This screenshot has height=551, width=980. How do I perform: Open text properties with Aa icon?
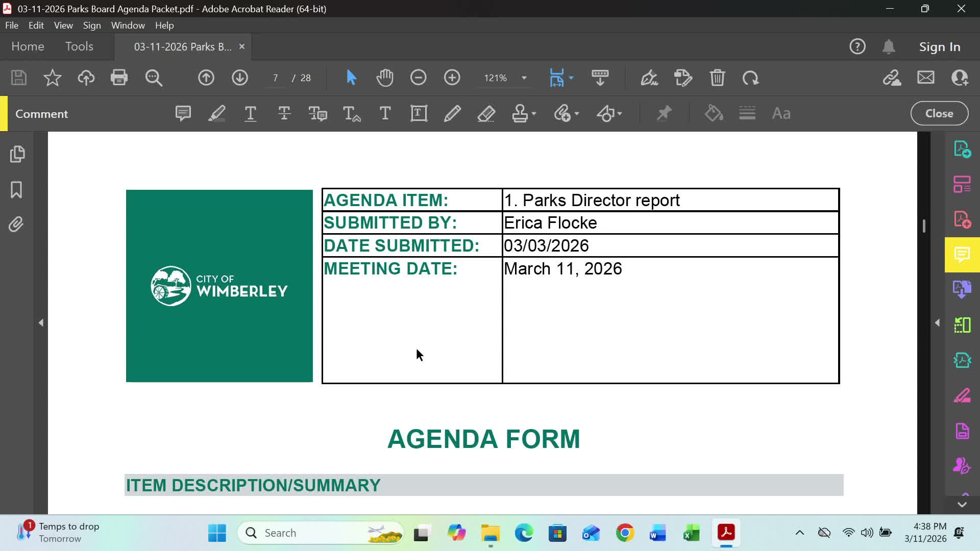[x=781, y=113]
